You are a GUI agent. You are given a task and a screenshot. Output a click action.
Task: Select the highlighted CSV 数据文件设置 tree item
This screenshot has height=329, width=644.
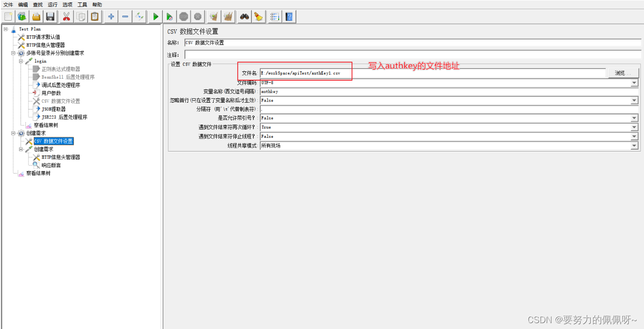(53, 141)
